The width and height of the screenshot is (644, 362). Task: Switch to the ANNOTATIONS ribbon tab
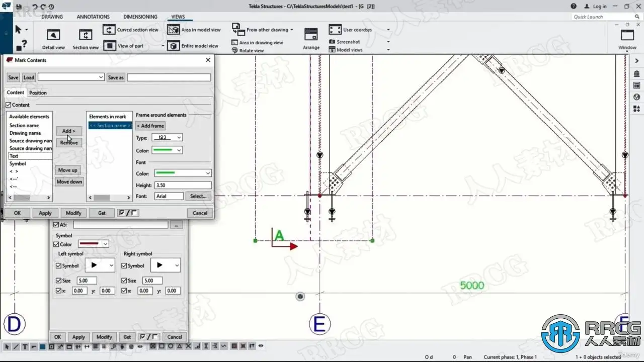[93, 17]
